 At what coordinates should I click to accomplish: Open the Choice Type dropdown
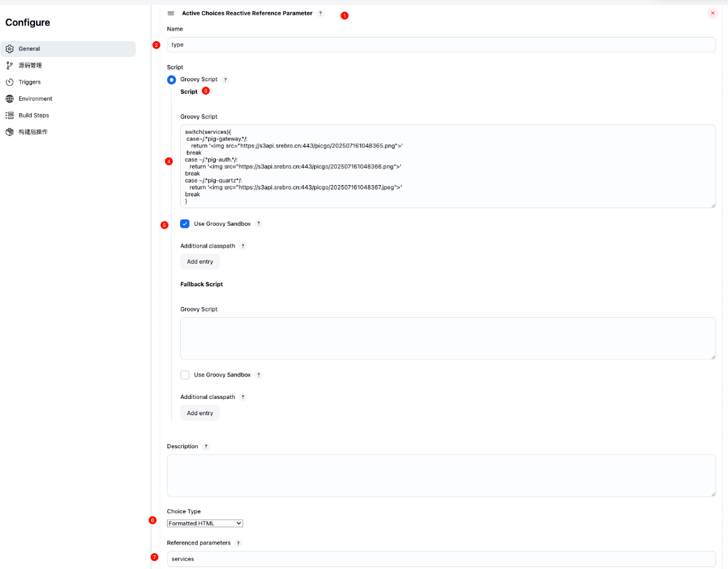tap(205, 523)
